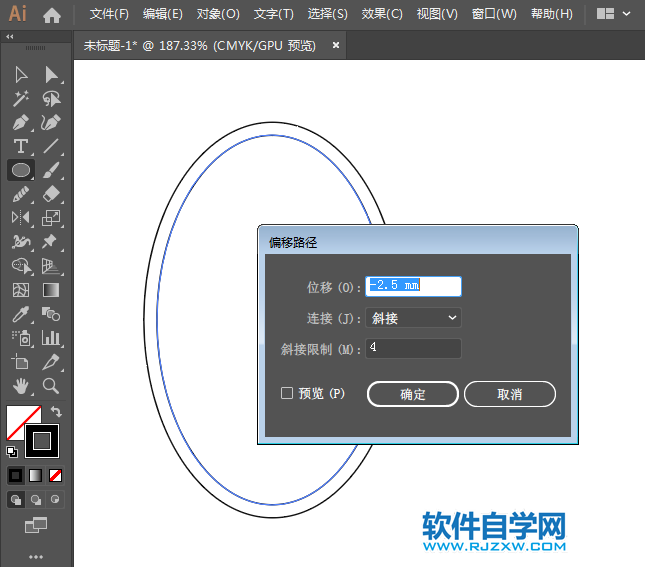Image resolution: width=645 pixels, height=567 pixels.
Task: Set paint to None
Action: 55,476
